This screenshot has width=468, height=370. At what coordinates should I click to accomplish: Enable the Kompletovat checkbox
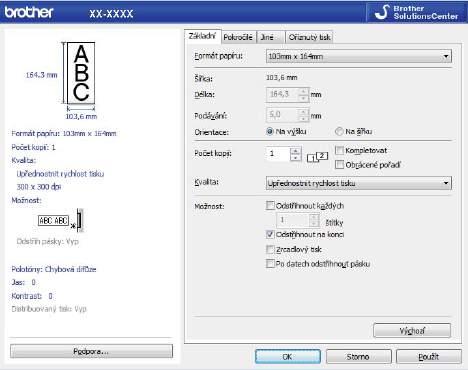coord(339,150)
